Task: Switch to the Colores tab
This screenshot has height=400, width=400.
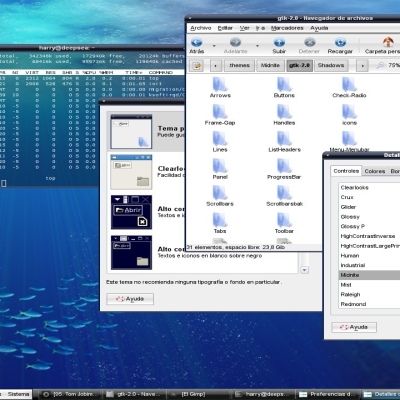Action: coord(375,171)
